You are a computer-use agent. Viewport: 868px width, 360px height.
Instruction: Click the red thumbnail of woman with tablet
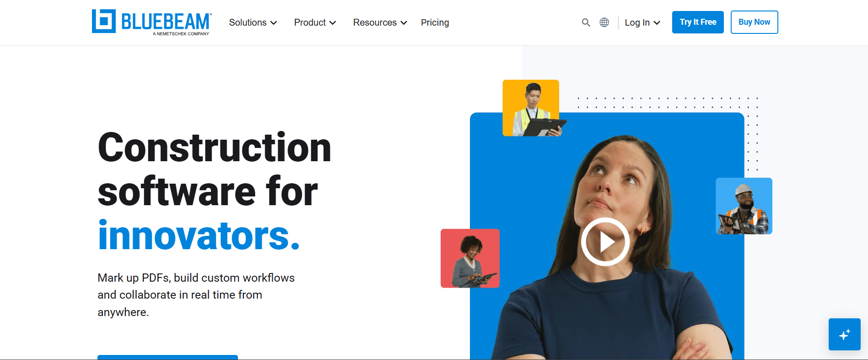click(470, 258)
